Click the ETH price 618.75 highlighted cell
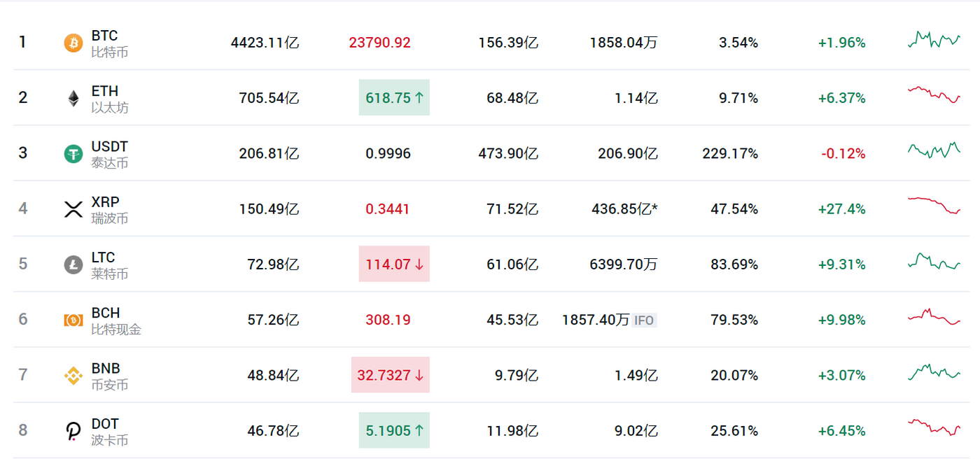 coord(394,98)
